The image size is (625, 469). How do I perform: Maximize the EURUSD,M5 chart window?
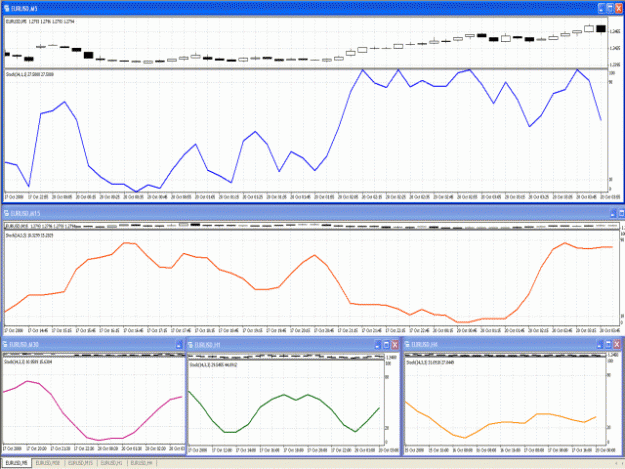pos(610,8)
